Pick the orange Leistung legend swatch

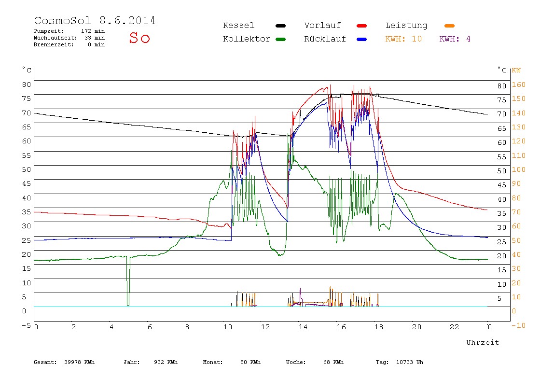[x=449, y=26]
